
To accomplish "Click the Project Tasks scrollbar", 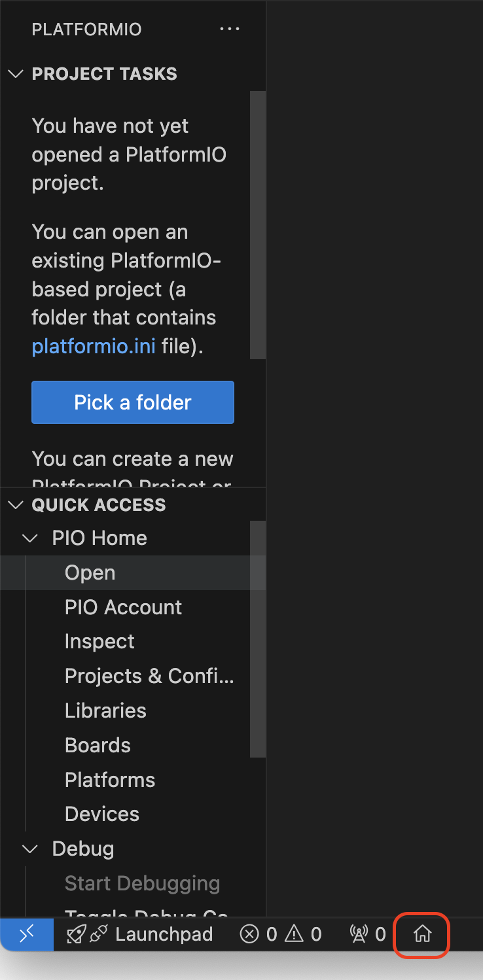I will [x=260, y=226].
